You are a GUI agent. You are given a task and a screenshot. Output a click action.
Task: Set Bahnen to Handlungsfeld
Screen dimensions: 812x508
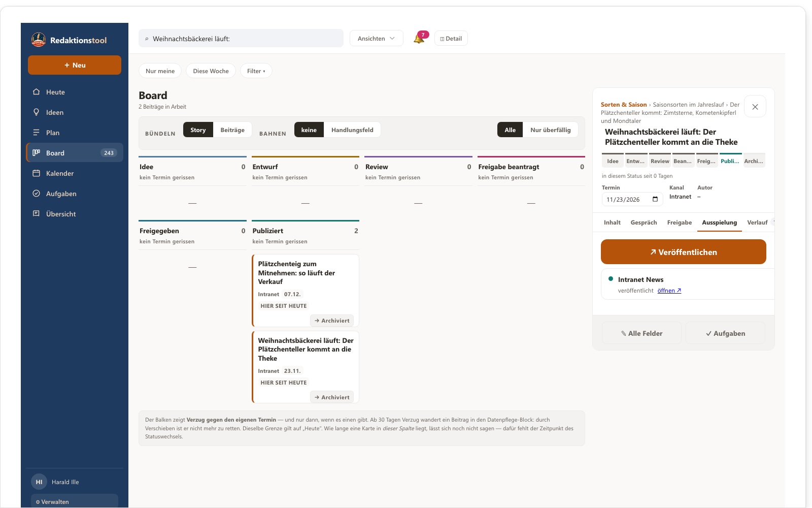352,130
